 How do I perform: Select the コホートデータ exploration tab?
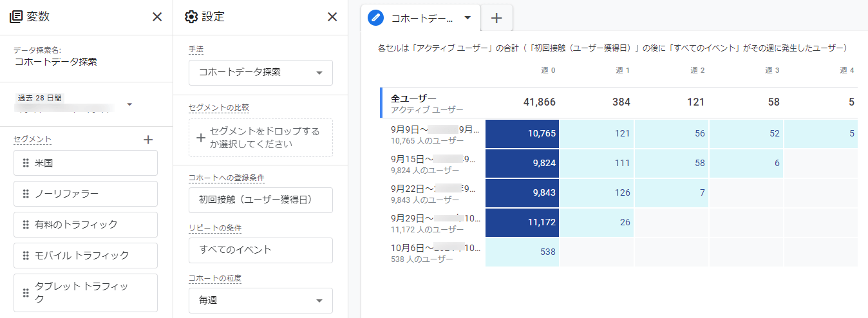pyautogui.click(x=422, y=18)
